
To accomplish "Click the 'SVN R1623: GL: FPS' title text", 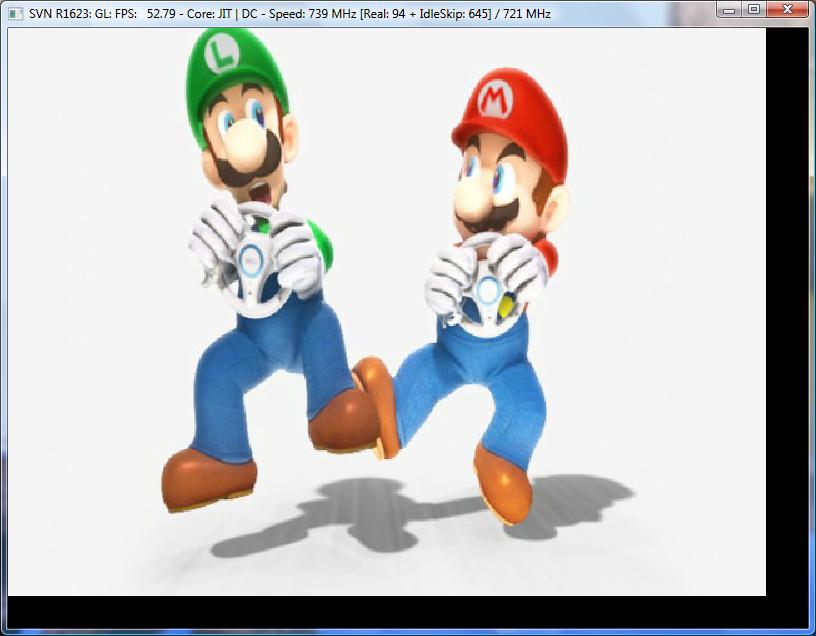I will point(83,14).
